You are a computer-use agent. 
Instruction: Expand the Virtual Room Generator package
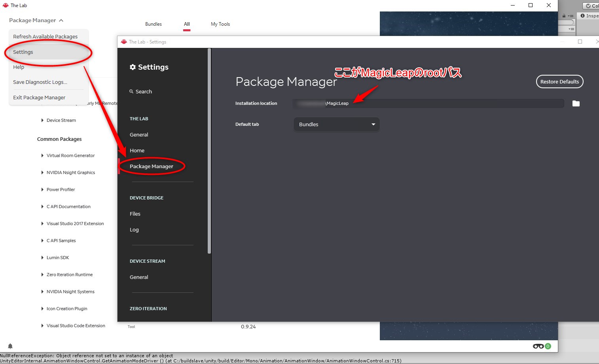(42, 155)
